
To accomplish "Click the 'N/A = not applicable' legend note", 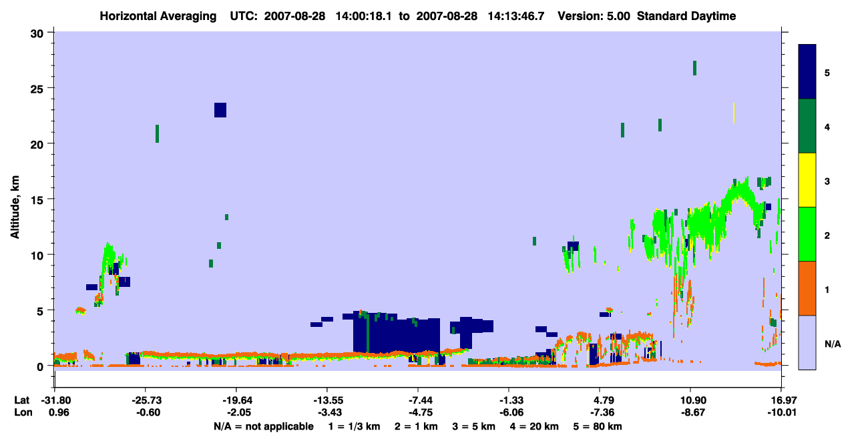I will point(263,426).
